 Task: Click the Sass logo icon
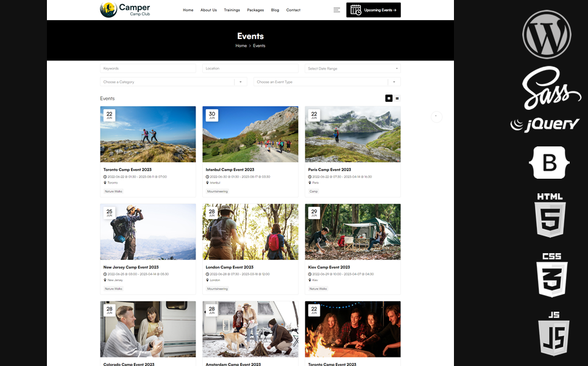point(551,88)
